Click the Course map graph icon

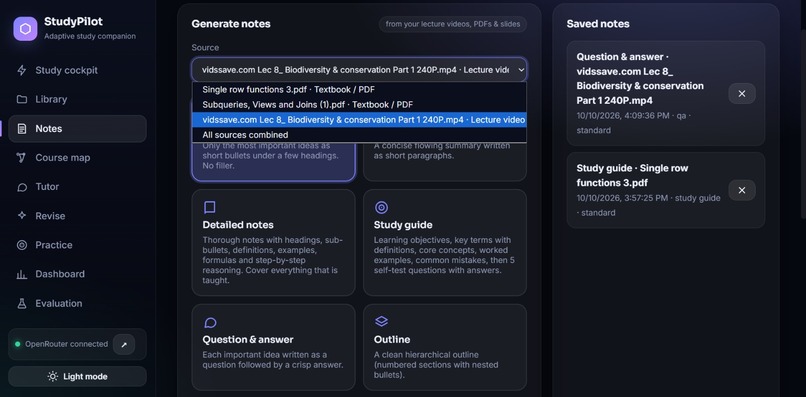pyautogui.click(x=22, y=158)
